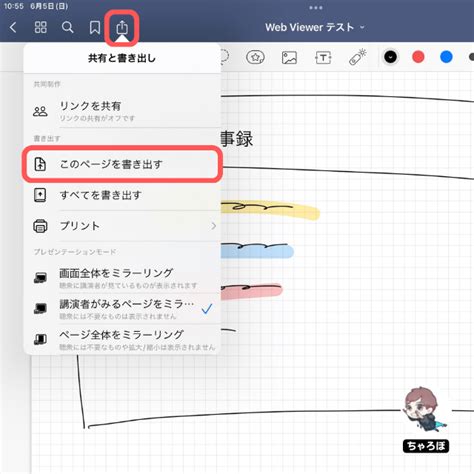
Task: Tap the 6月5日(日) date in status bar
Action: (49, 6)
